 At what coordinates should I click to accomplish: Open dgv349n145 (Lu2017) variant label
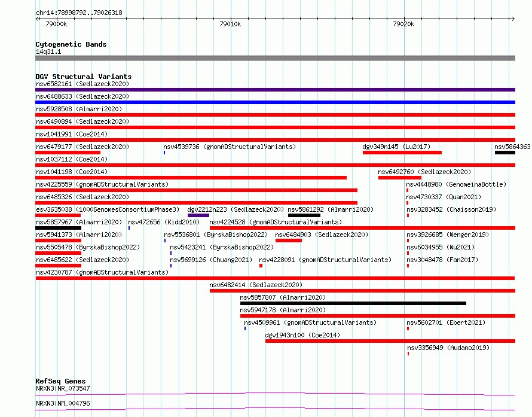396,147
